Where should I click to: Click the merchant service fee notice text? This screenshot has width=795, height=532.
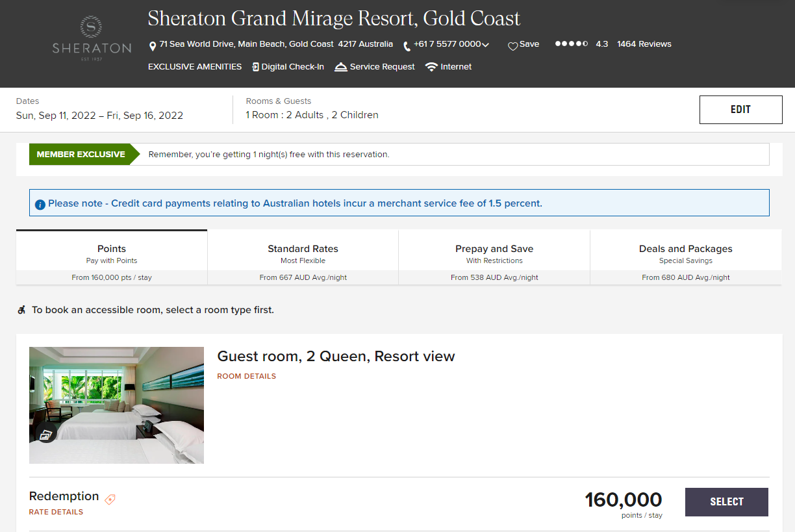pyautogui.click(x=295, y=203)
